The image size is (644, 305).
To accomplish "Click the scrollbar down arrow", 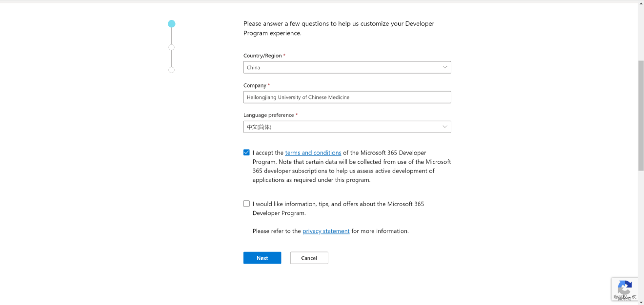I will pyautogui.click(x=641, y=302).
